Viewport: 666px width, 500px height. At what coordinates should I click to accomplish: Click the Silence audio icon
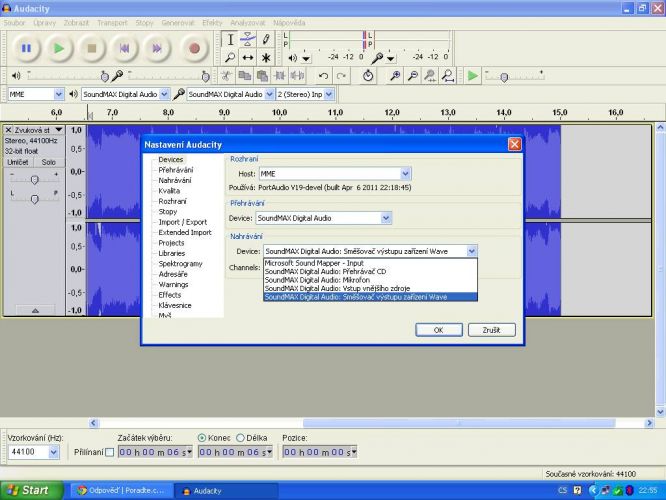pyautogui.click(x=297, y=76)
